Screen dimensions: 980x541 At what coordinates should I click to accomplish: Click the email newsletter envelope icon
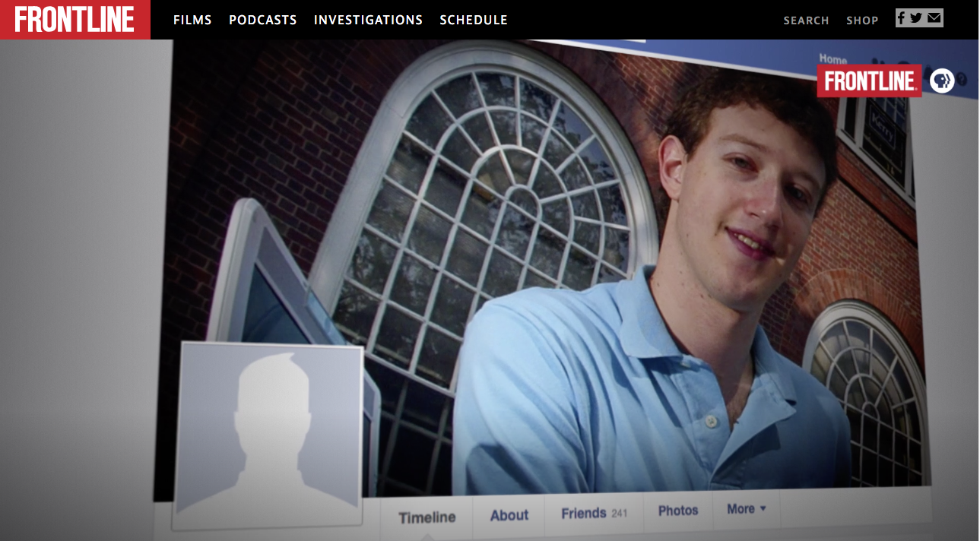[x=934, y=18]
